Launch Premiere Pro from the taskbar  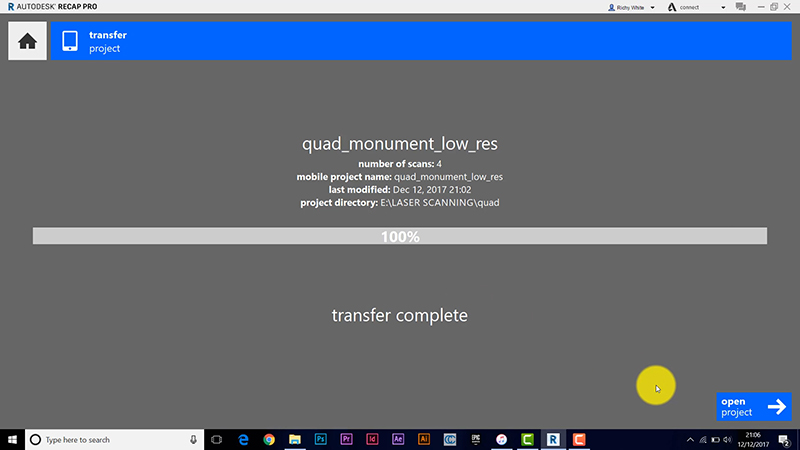click(347, 439)
